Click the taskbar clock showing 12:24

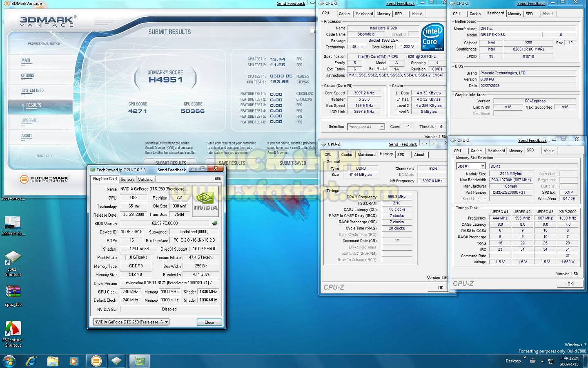(x=569, y=361)
